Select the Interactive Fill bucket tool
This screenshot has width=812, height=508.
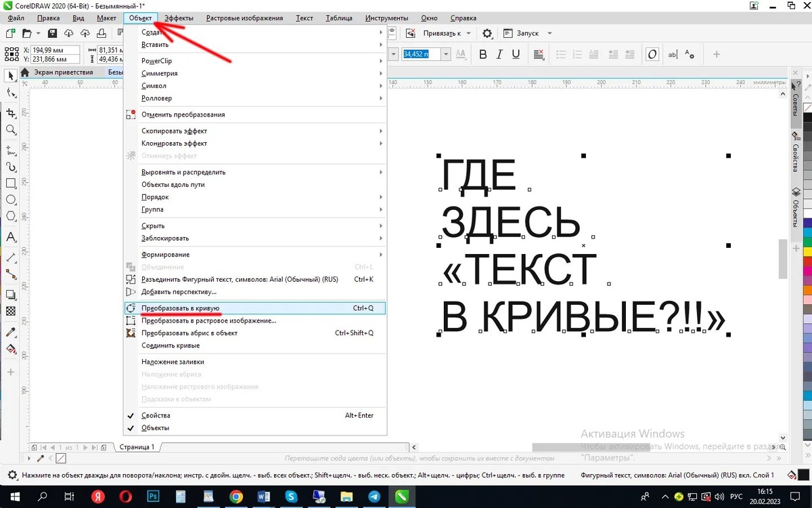11,349
